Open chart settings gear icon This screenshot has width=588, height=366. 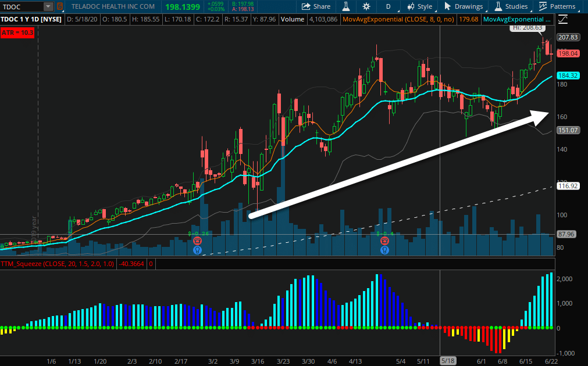point(366,6)
